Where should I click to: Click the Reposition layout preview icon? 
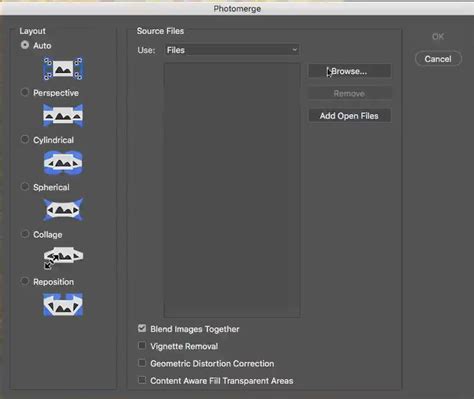point(63,305)
